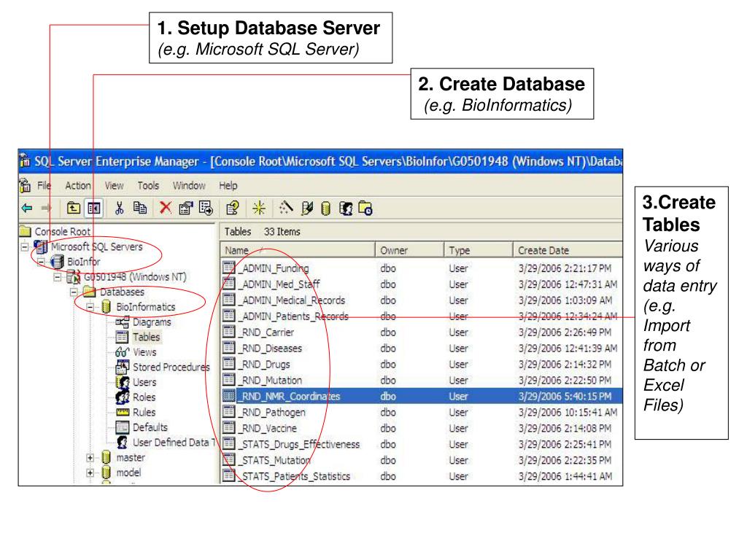Click the table icon beside _ADMIN_Funding

pyautogui.click(x=229, y=268)
